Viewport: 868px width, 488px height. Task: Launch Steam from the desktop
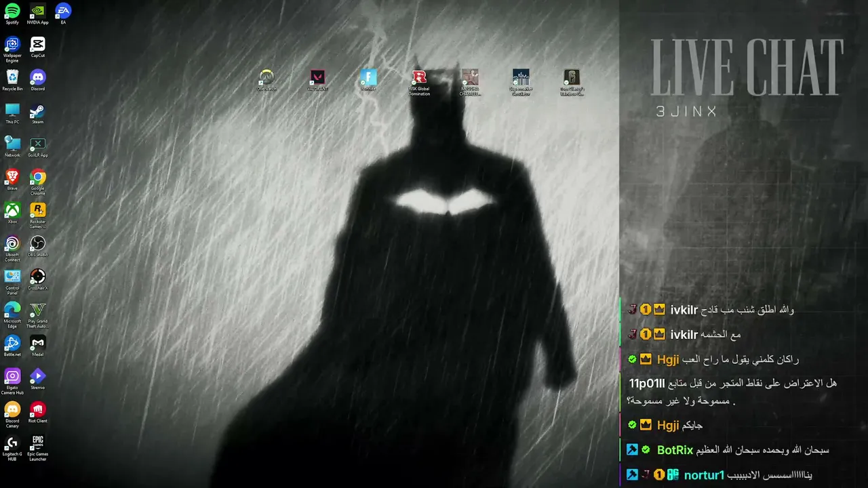point(38,113)
